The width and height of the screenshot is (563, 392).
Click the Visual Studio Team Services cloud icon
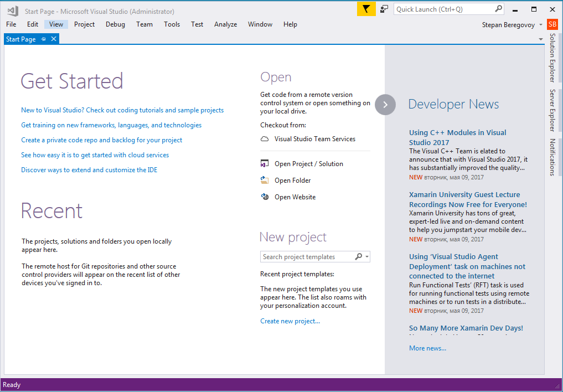click(x=265, y=139)
